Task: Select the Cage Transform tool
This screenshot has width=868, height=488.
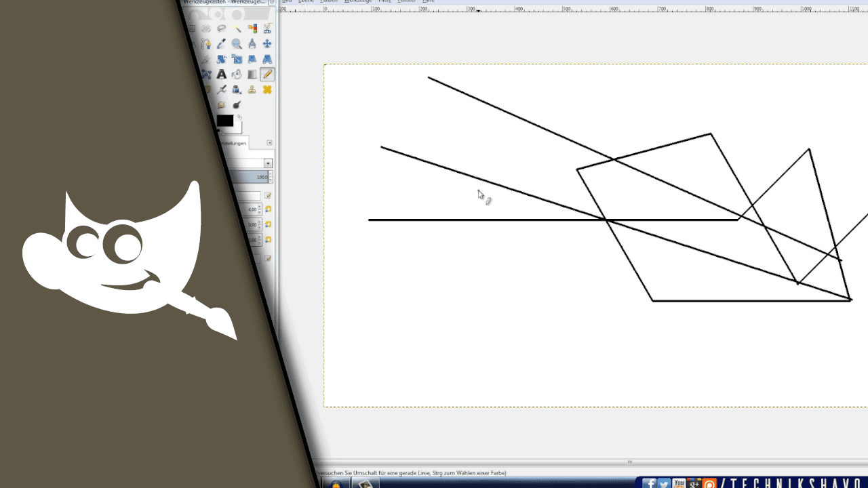Action: click(x=206, y=74)
